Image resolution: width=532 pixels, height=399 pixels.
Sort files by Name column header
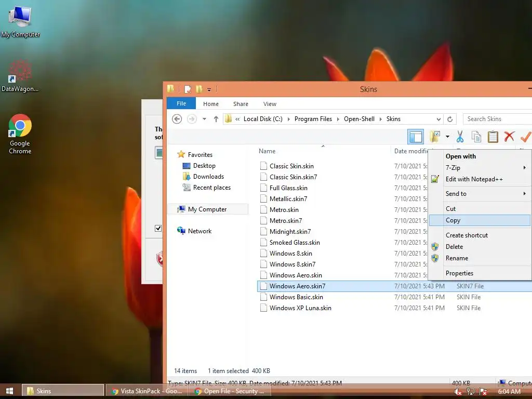coord(267,151)
